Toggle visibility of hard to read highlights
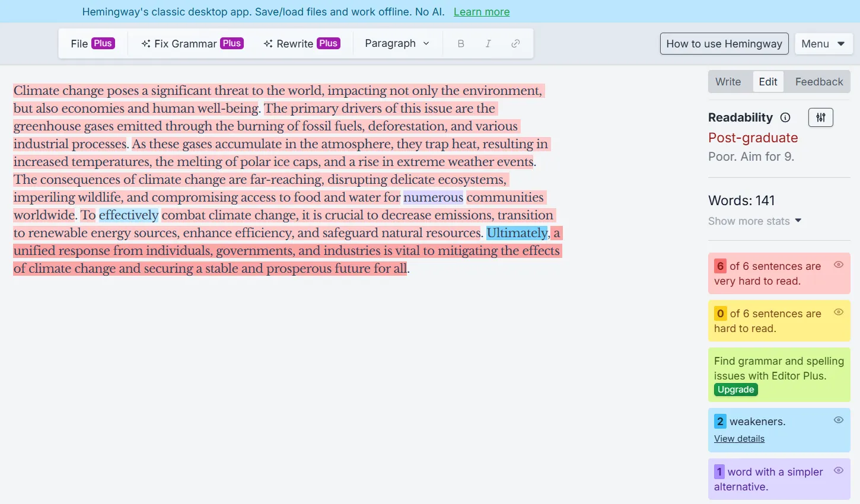 [x=839, y=312]
